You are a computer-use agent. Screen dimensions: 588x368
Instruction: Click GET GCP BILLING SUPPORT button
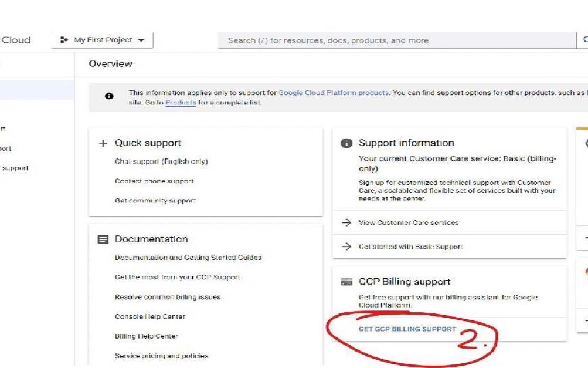click(407, 329)
